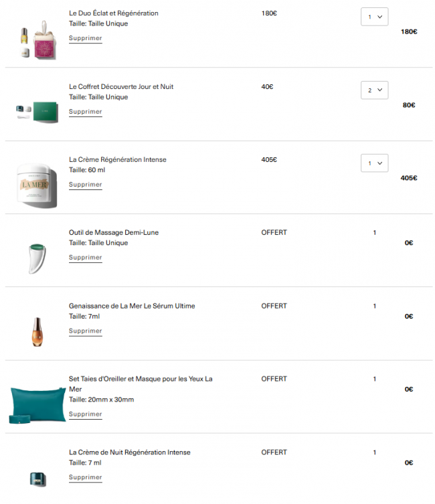Change quantity of La Crème Régénération Intense
Image resolution: width=435 pixels, height=504 pixels.
pos(374,163)
